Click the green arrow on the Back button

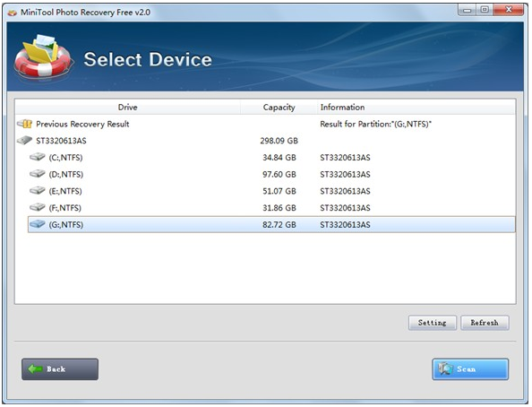click(35, 369)
